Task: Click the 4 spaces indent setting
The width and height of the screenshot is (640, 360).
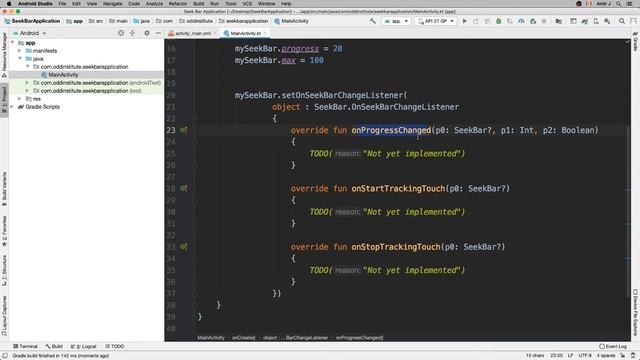Action: [x=606, y=356]
